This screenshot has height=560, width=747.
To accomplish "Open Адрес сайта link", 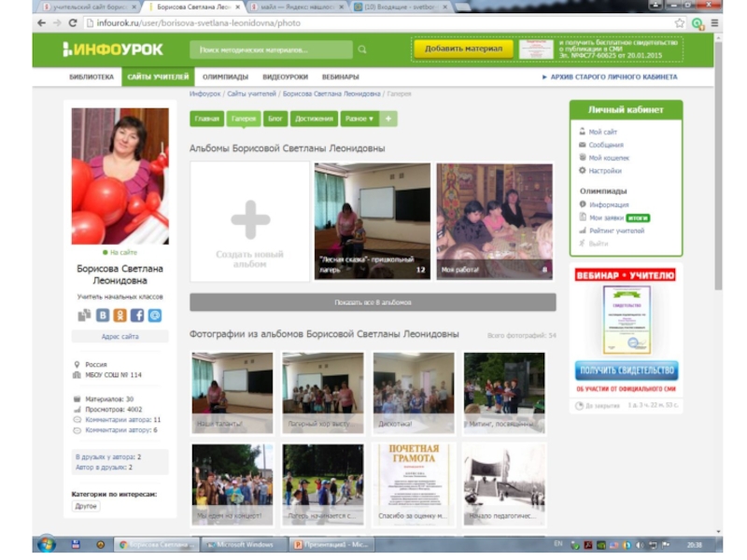I will (x=120, y=336).
